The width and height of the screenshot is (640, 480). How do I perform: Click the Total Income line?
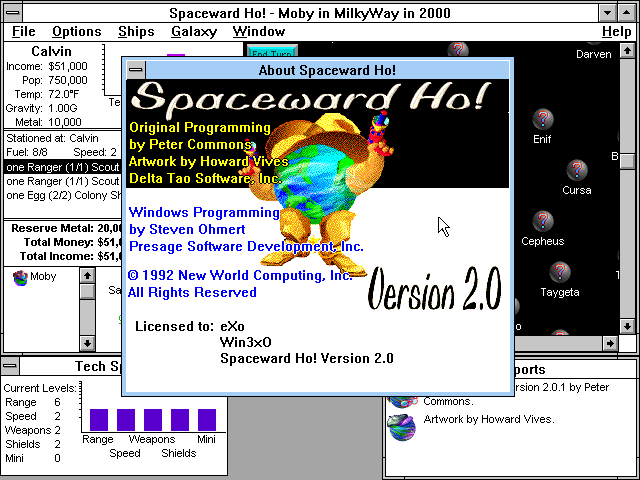click(x=71, y=256)
